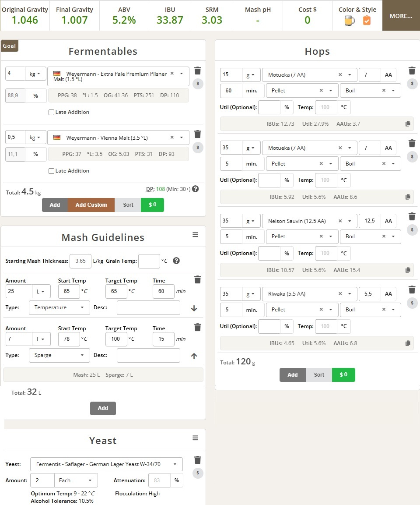Screen dimensions: 420x505
Task: Click the DP help question mark icon
Action: pyautogui.click(x=195, y=189)
